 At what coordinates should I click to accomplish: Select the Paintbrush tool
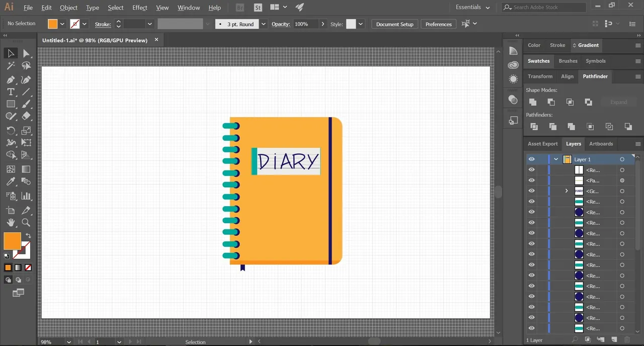pyautogui.click(x=26, y=104)
